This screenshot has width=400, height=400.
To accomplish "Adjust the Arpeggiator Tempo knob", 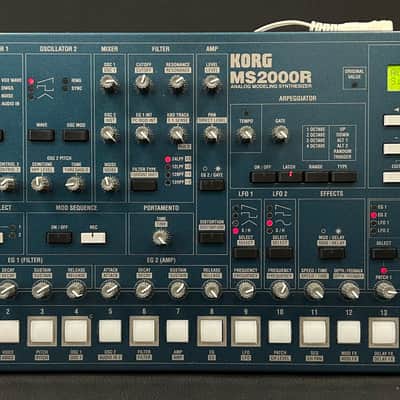I will pos(246,134).
